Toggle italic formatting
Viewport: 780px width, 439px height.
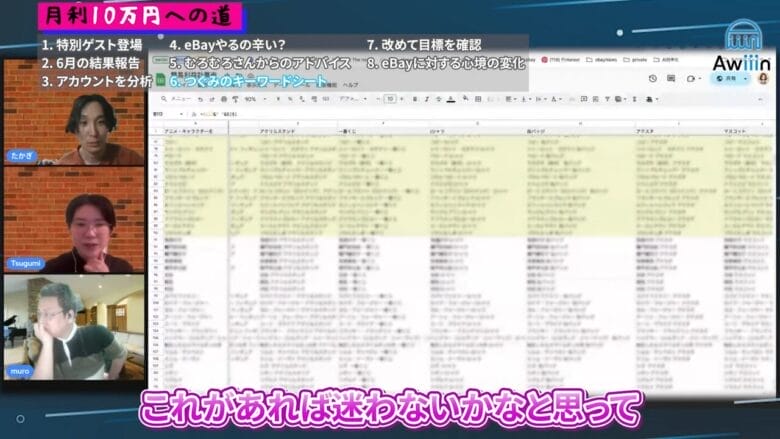[x=427, y=99]
